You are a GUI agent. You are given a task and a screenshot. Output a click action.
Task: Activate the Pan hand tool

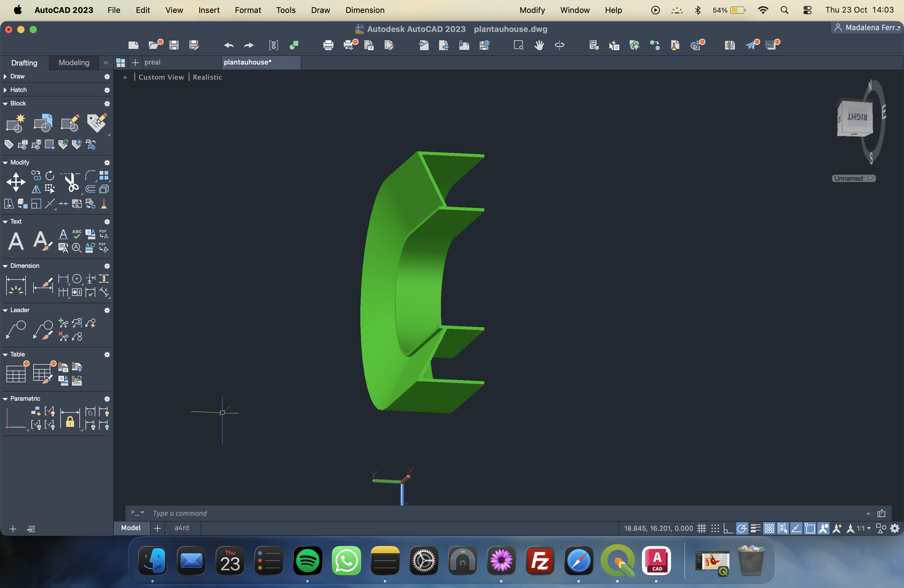point(539,45)
